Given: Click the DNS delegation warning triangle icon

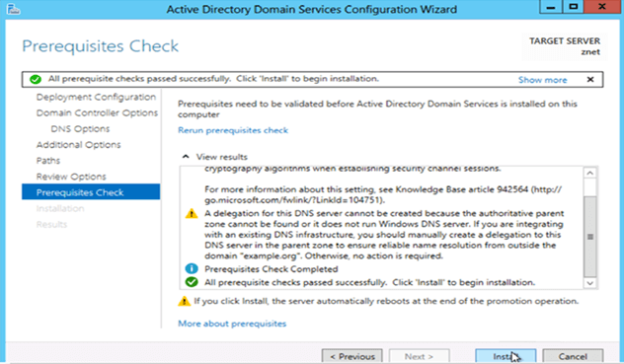Looking at the screenshot, I should click(192, 214).
